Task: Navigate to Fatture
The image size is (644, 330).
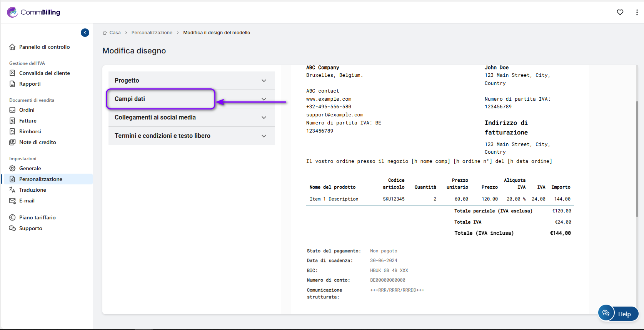Action: pos(28,121)
